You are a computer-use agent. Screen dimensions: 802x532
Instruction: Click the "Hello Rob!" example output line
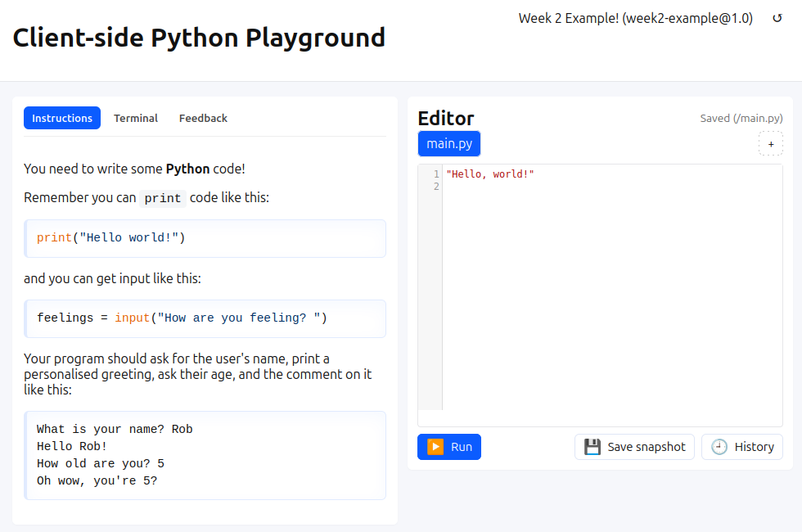pyautogui.click(x=72, y=446)
